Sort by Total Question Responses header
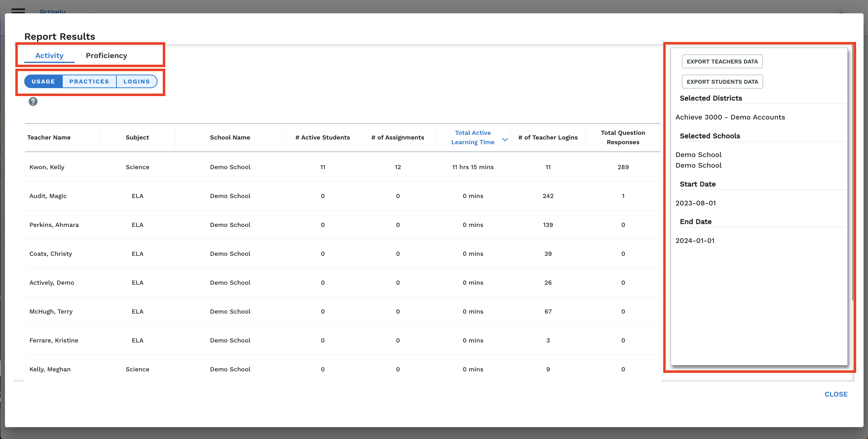Viewport: 868px width, 439px height. click(623, 138)
